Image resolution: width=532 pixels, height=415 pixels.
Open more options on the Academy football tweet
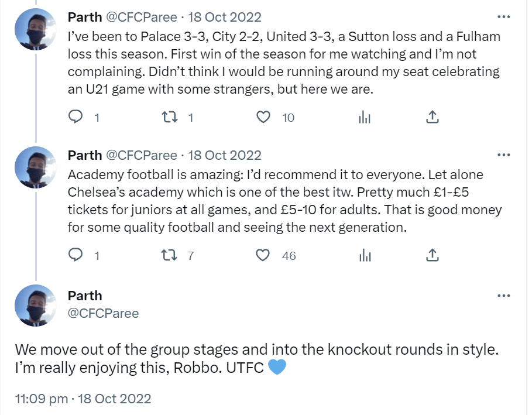[503, 155]
